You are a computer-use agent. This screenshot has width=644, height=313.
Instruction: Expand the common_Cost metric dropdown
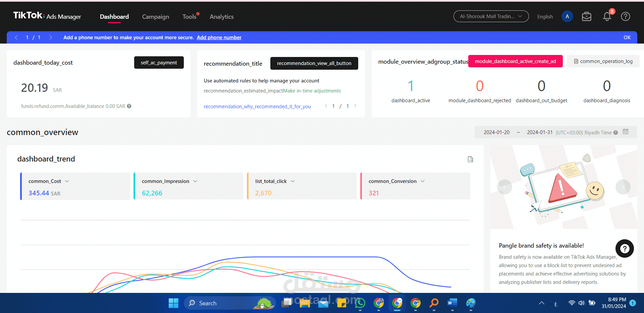(67, 181)
